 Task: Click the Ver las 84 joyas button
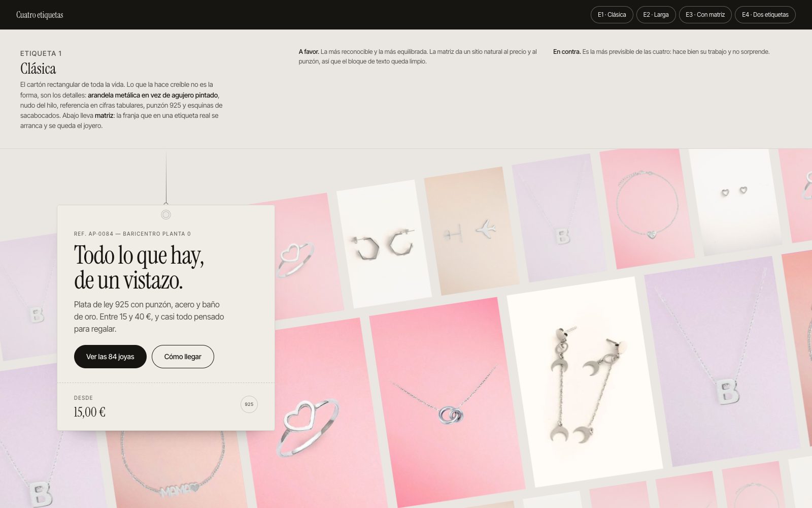110,357
